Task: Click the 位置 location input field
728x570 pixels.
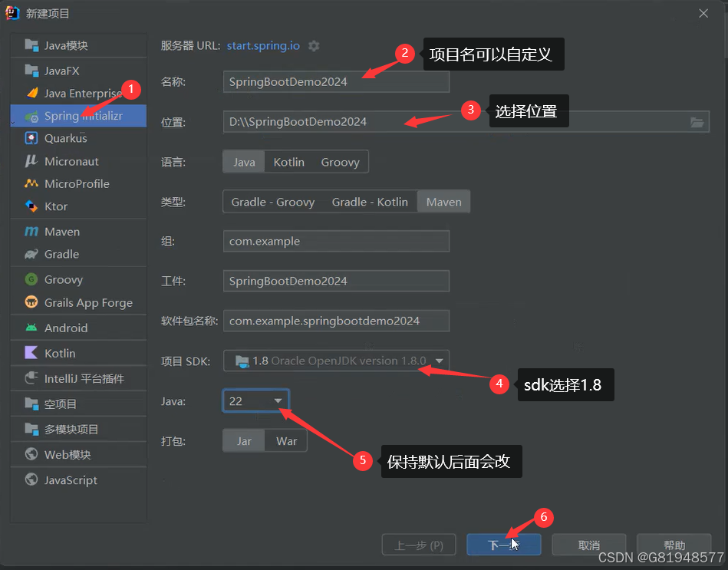Action: [x=466, y=122]
